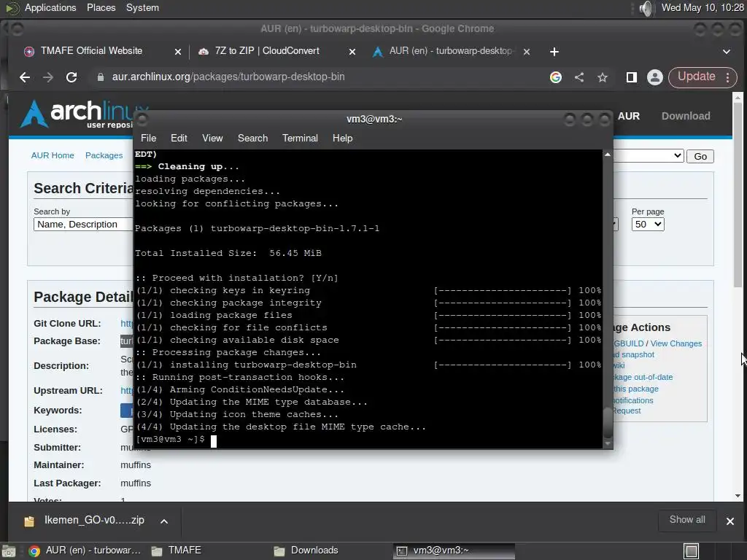Screen dimensions: 747x560
Task: Switch to Chrome AUR window in taskbar
Action: 86,551
